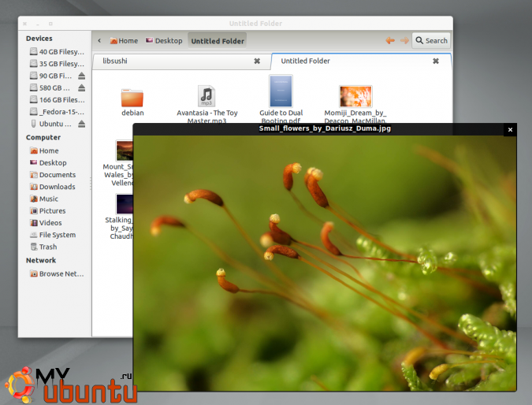Eject the Ubuntu device
Image resolution: width=532 pixels, height=405 pixels.
click(81, 124)
